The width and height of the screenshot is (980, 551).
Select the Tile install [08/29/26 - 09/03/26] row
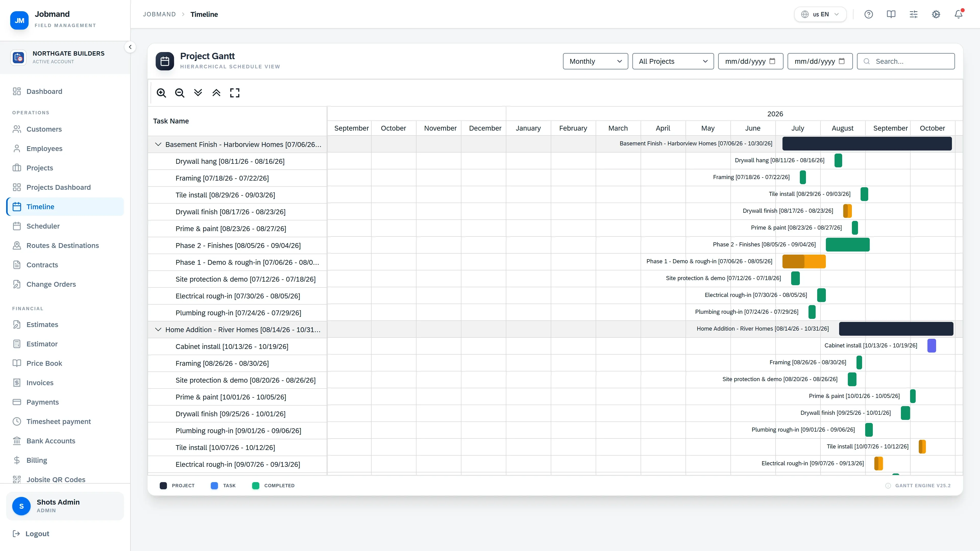tap(237, 195)
